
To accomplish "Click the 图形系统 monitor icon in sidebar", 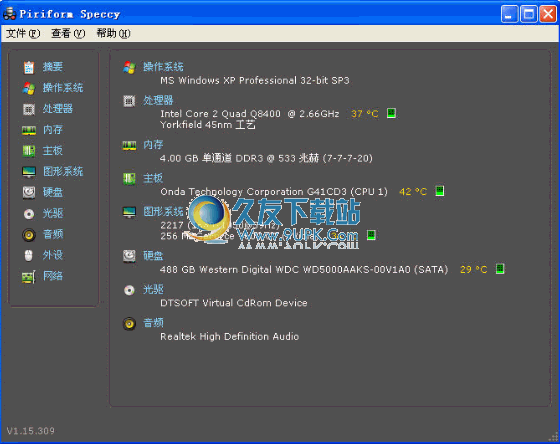I will click(29, 172).
